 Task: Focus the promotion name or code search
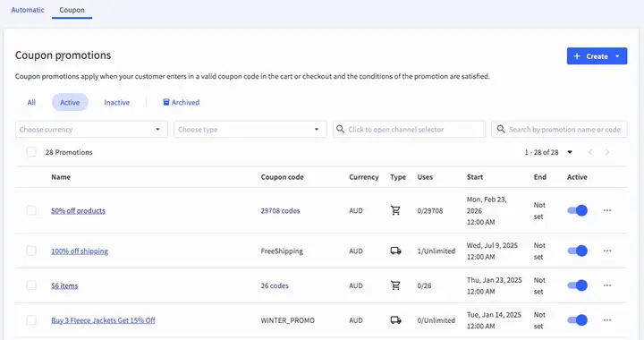coord(559,130)
